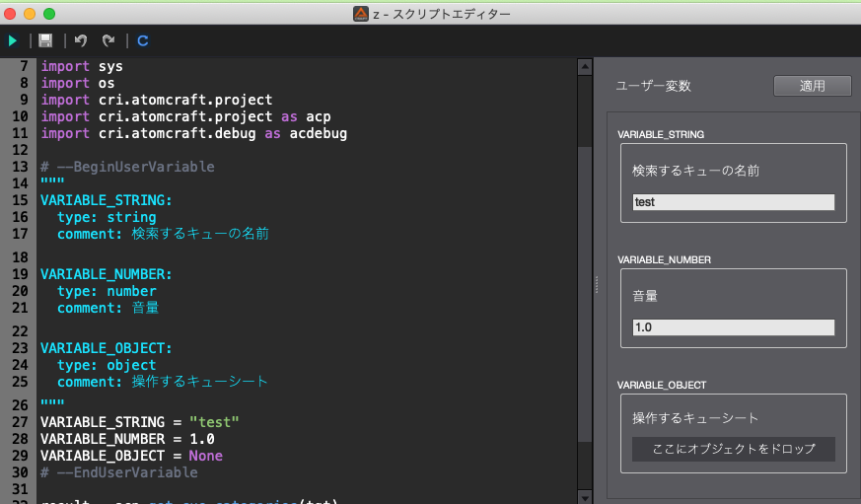Click the text "VARIABLE_NUMBER:" on line 19
The width and height of the screenshot is (861, 504).
[x=106, y=274]
